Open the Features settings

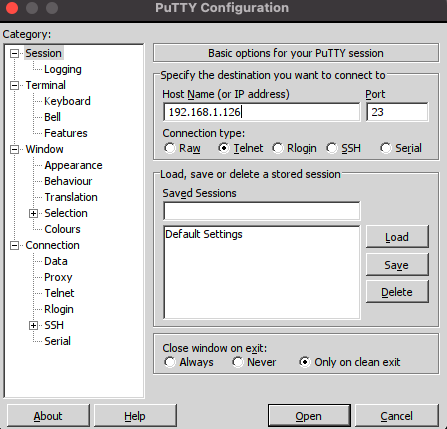click(66, 133)
